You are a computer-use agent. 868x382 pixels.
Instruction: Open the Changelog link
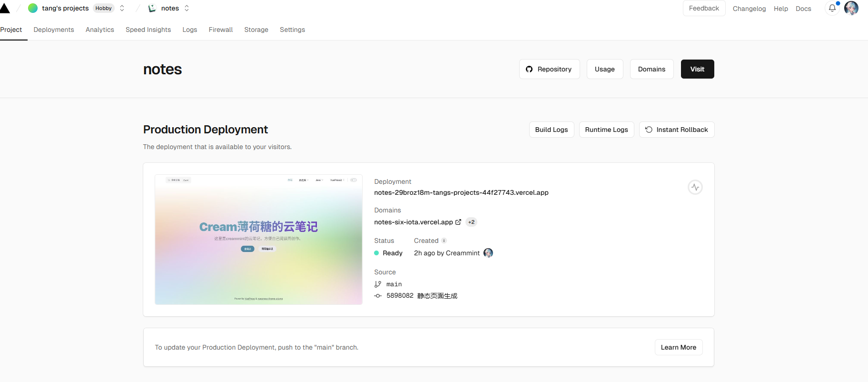tap(749, 9)
